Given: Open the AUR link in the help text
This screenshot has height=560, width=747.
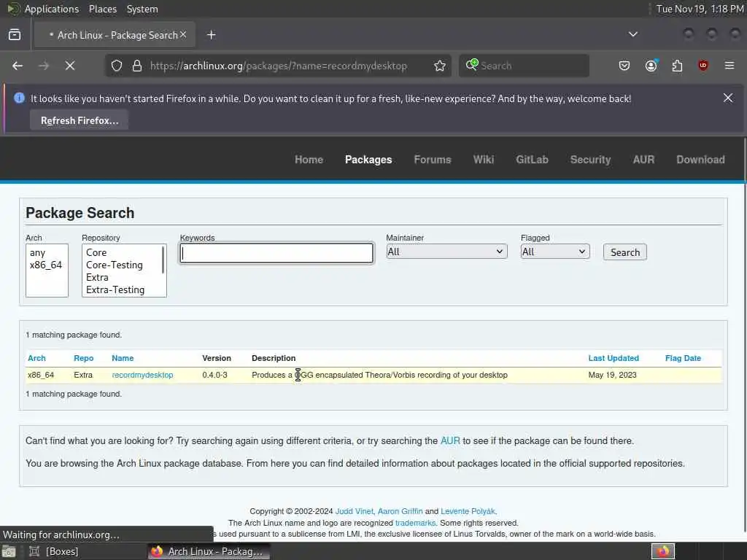Looking at the screenshot, I should pos(450,441).
